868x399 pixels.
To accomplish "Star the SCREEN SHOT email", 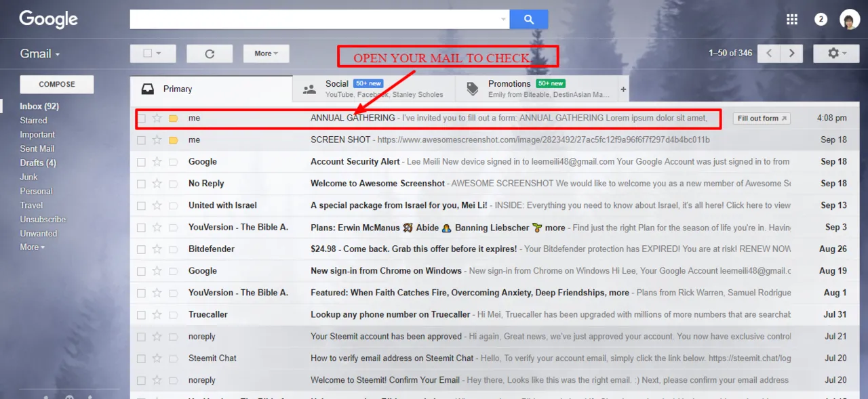I will [157, 140].
